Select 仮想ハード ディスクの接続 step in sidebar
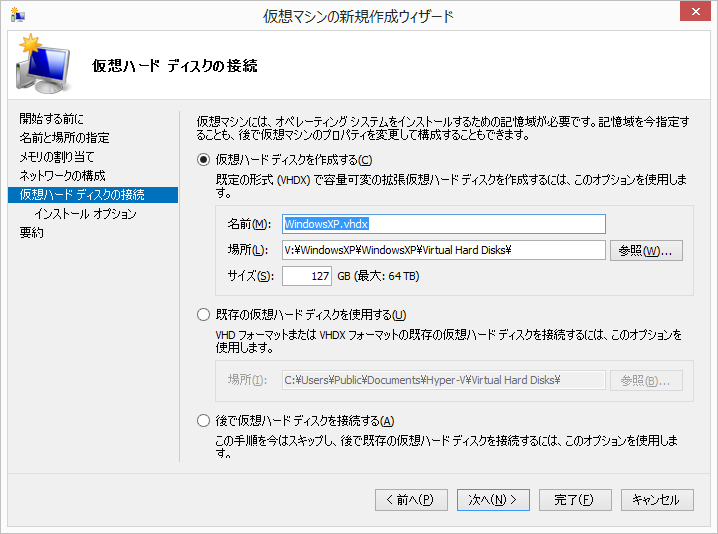 click(x=82, y=195)
